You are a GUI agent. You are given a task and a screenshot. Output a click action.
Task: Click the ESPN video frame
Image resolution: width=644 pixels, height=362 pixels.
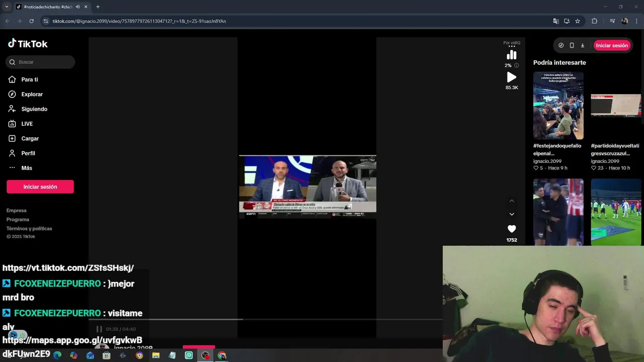pyautogui.click(x=307, y=186)
